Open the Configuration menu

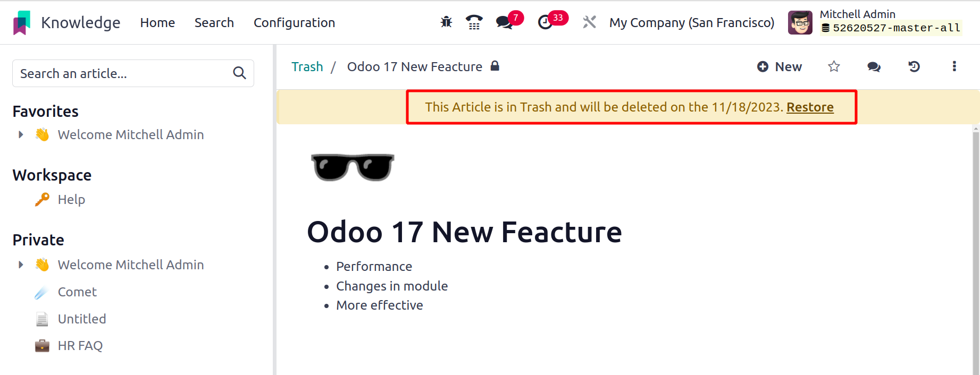pyautogui.click(x=294, y=23)
